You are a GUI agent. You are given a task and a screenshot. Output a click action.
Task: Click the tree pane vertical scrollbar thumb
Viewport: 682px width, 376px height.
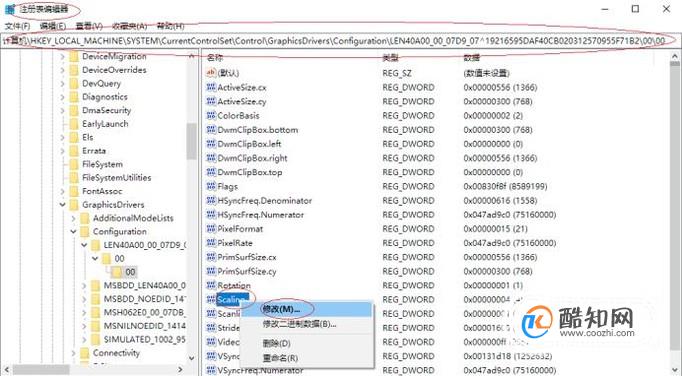(191, 141)
